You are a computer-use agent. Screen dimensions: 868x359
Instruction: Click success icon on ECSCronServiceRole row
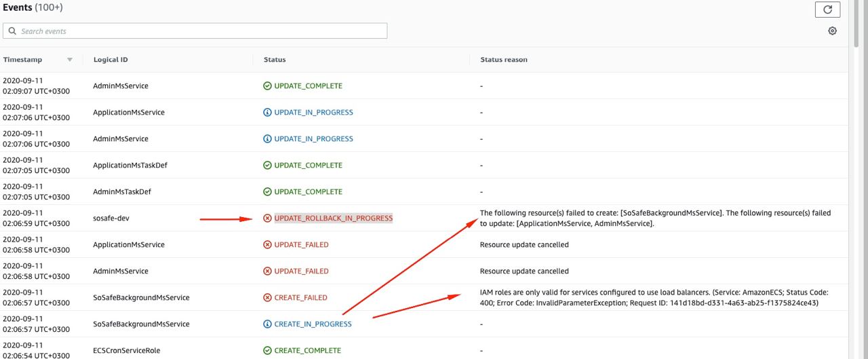[267, 351]
